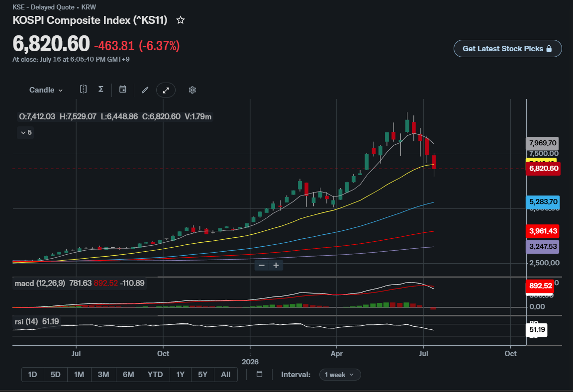Add KOSPI to watchlist with star icon
This screenshot has height=392, width=573.
point(181,20)
